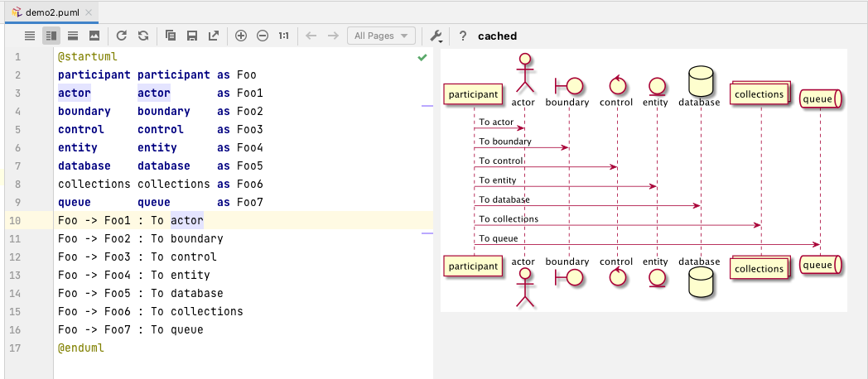
Task: Click the @enduml line
Action: click(x=81, y=348)
